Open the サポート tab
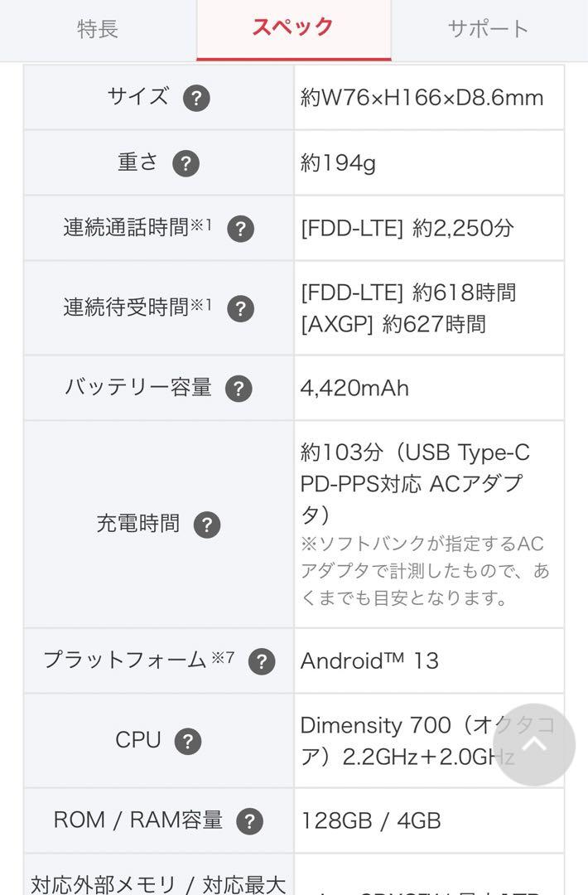 (489, 30)
